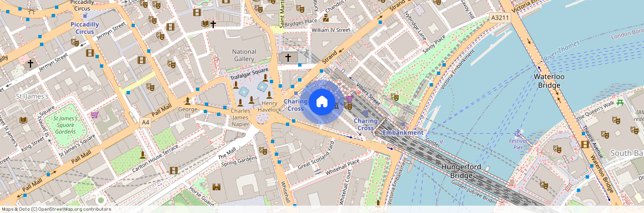Click the blue Piccadilly Circus station label
Viewport: 644px width, 213px height.
(84, 28)
